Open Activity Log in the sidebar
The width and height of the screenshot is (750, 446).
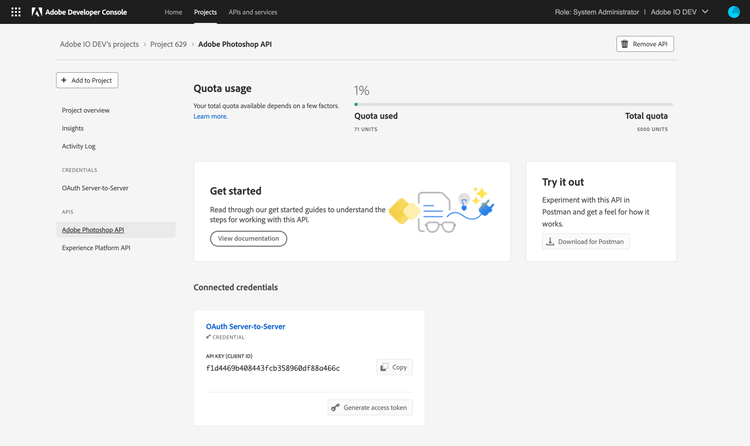point(78,146)
